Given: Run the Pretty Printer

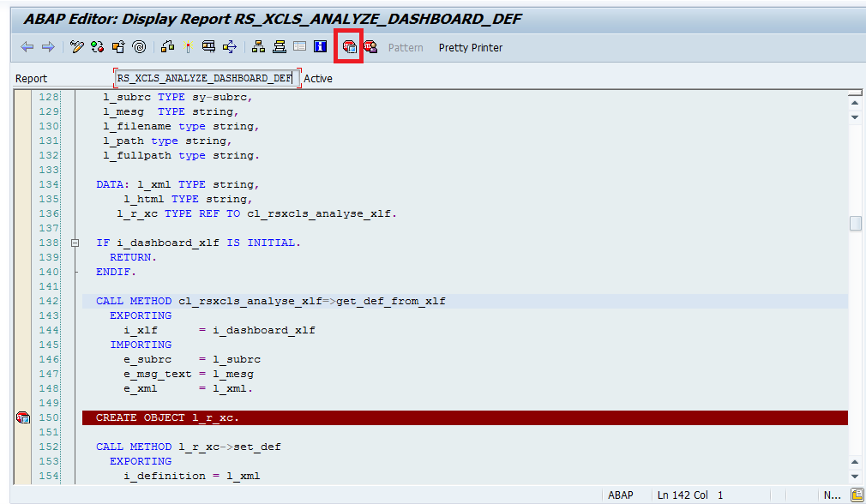Looking at the screenshot, I should coord(471,47).
